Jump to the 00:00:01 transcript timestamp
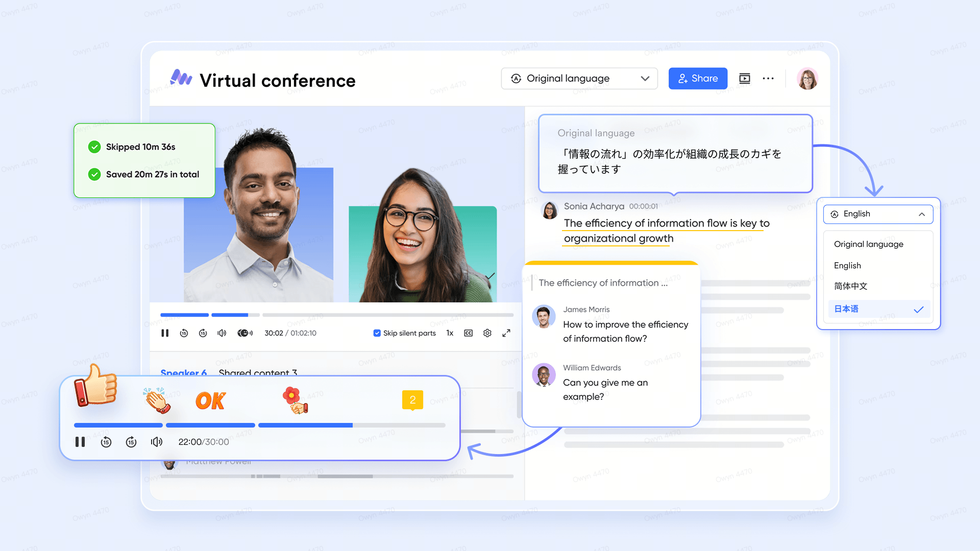 [x=644, y=206]
